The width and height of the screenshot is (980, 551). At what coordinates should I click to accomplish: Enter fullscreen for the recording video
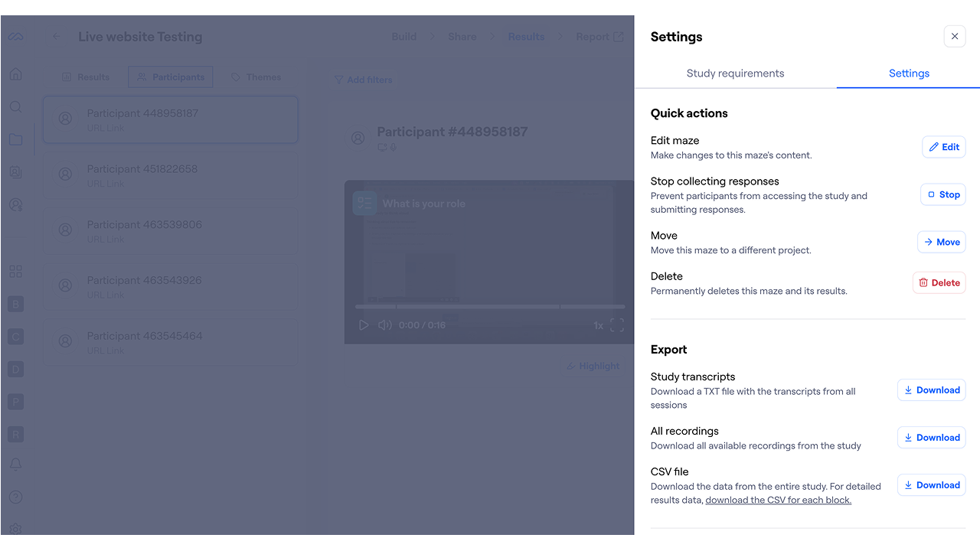tap(617, 325)
